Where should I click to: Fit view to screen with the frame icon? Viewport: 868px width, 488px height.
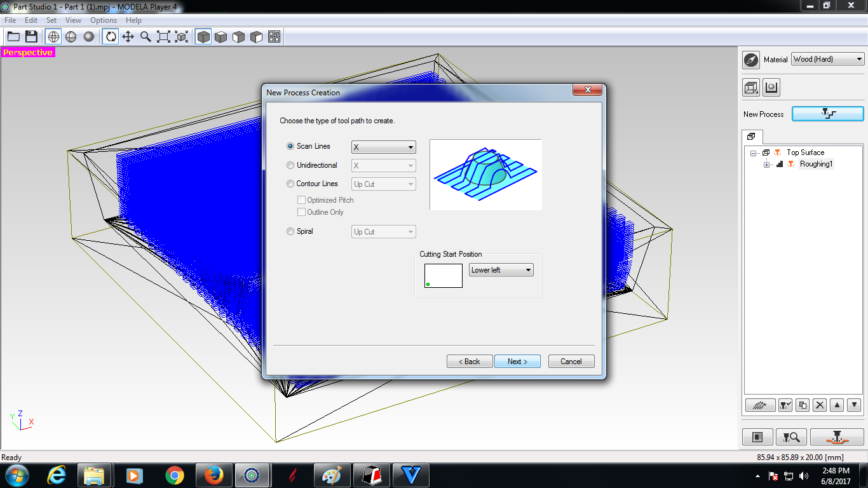coord(164,37)
